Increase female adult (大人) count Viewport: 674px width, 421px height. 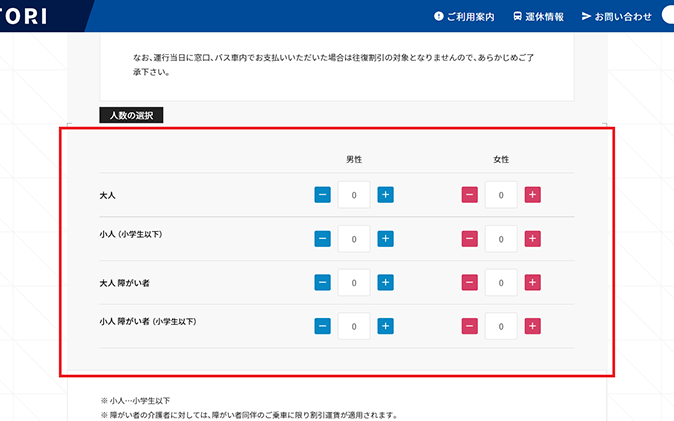click(x=533, y=195)
